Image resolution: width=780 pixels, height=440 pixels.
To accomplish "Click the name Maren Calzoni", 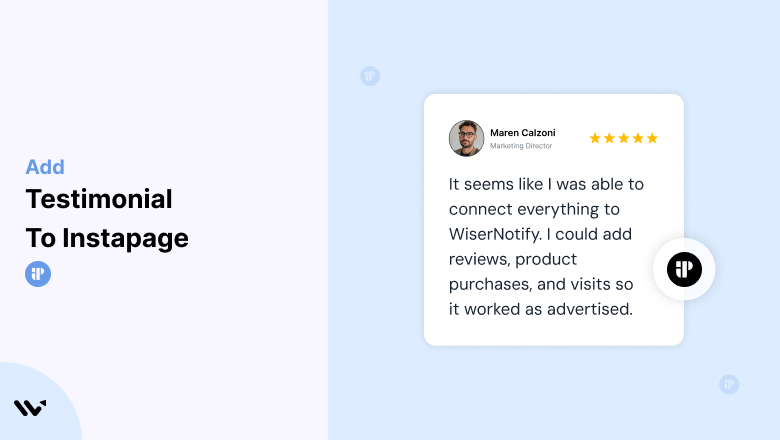I will tap(523, 133).
